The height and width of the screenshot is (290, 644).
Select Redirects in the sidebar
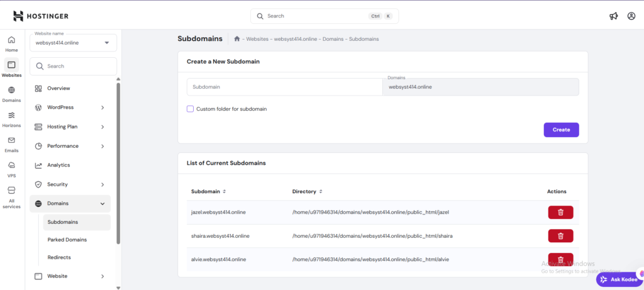click(59, 257)
